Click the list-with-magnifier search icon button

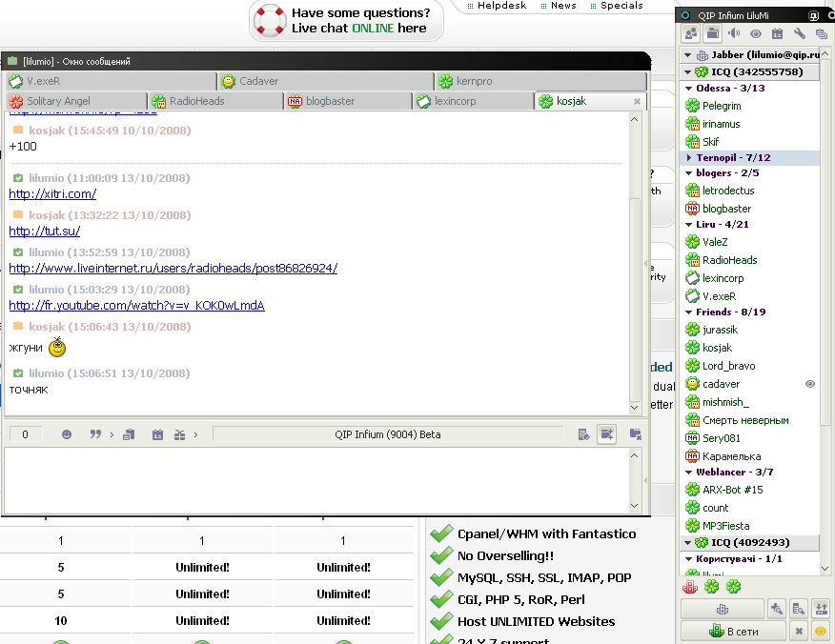(x=799, y=609)
